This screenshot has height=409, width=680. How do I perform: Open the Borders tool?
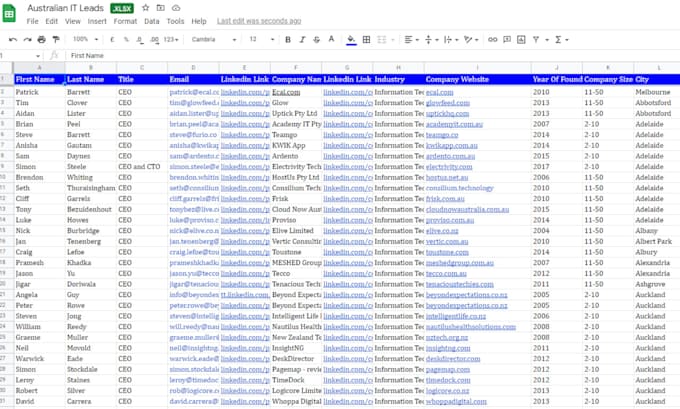point(366,39)
